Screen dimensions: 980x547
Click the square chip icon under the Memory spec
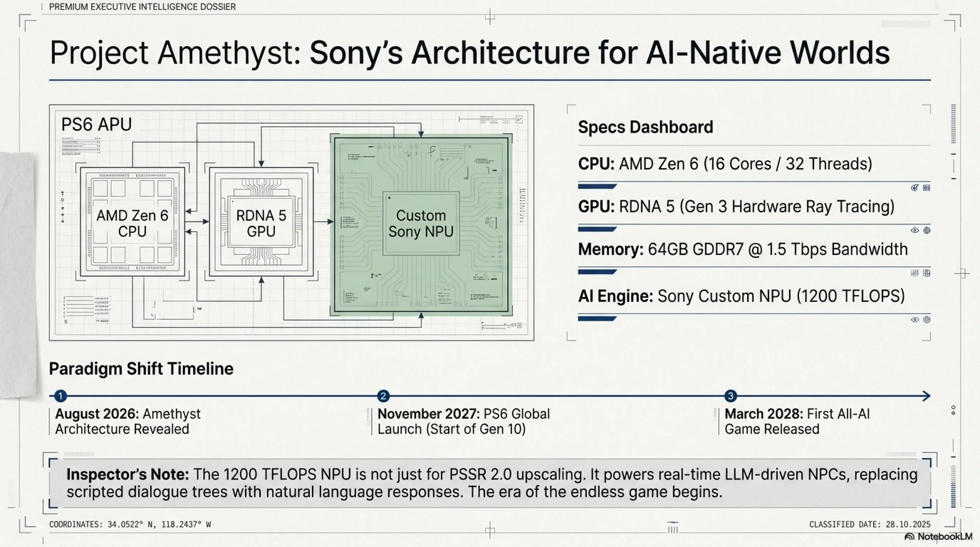(x=927, y=273)
